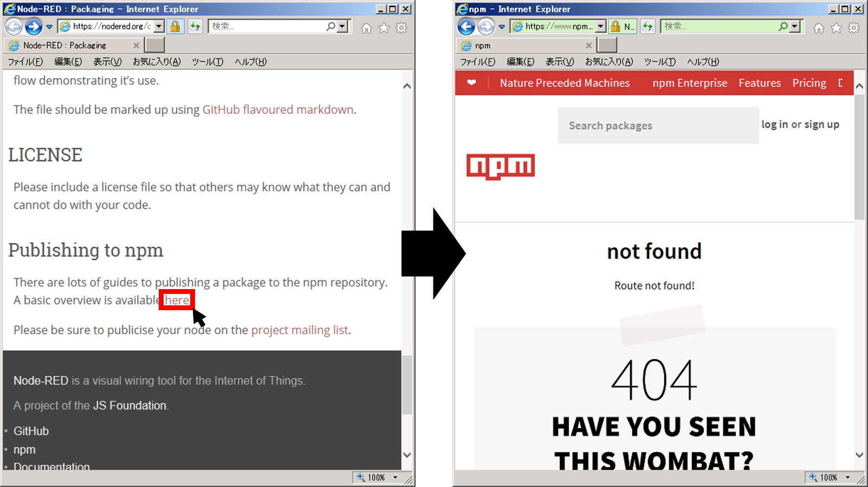The width and height of the screenshot is (868, 487).
Task: Open recent pages dropdown in Node-RED window
Action: click(49, 27)
